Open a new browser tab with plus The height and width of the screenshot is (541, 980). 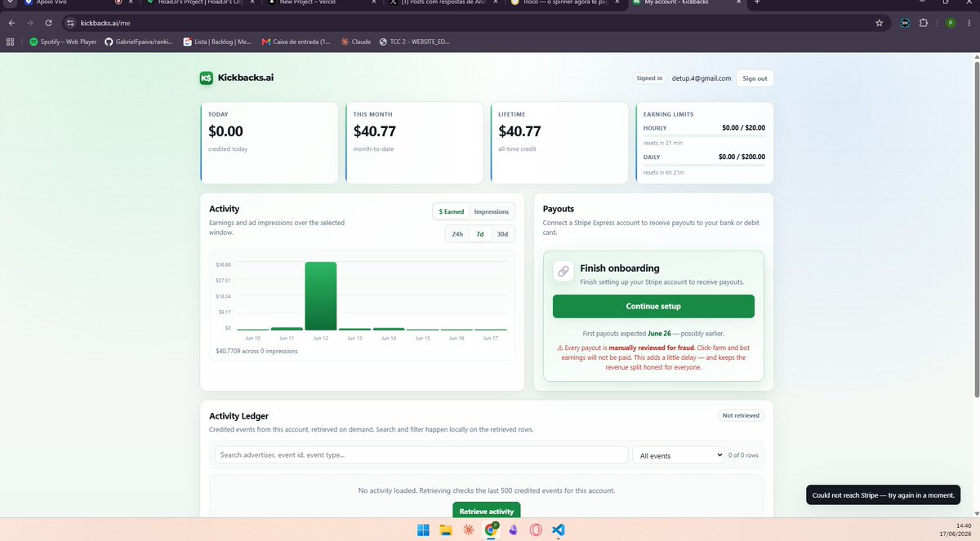756,3
